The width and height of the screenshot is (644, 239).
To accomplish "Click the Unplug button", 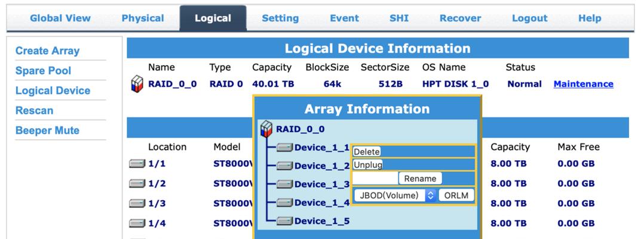I will (367, 165).
